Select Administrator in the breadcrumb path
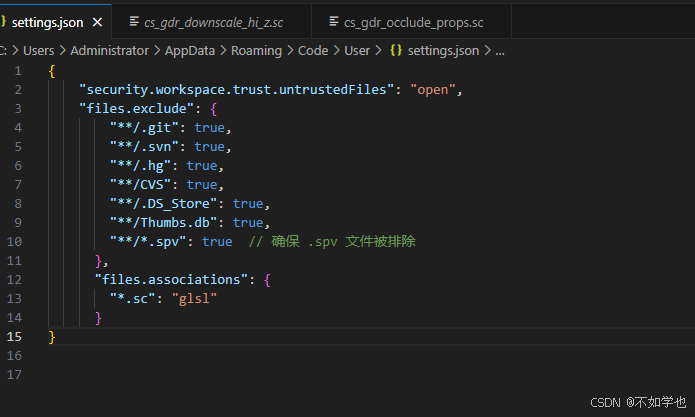695x417 pixels. point(109,51)
